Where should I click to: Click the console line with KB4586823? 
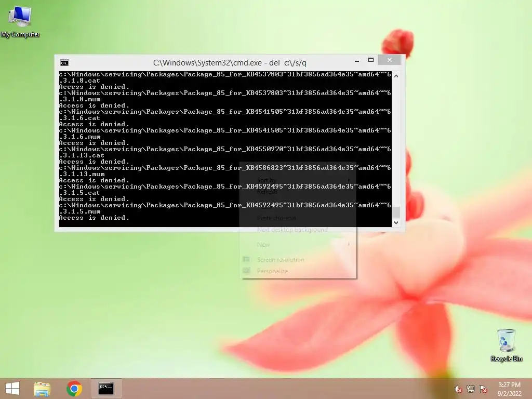(x=225, y=168)
